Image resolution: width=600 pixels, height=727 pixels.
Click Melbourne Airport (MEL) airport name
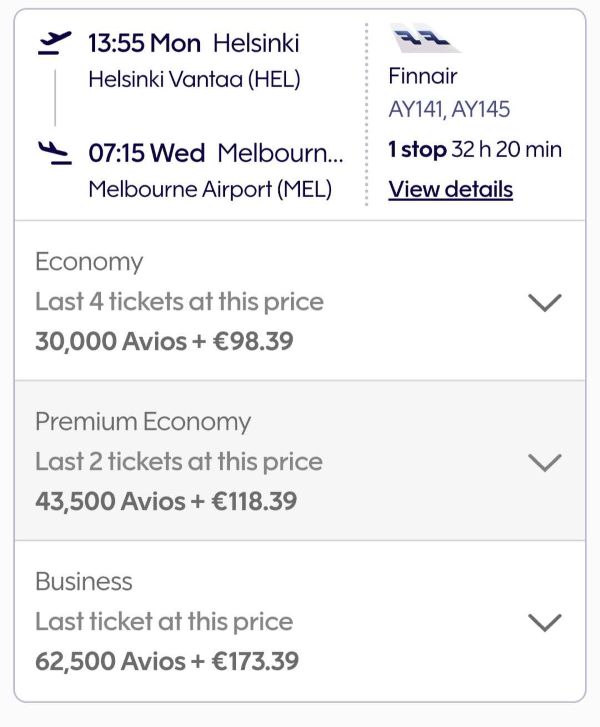tap(210, 189)
